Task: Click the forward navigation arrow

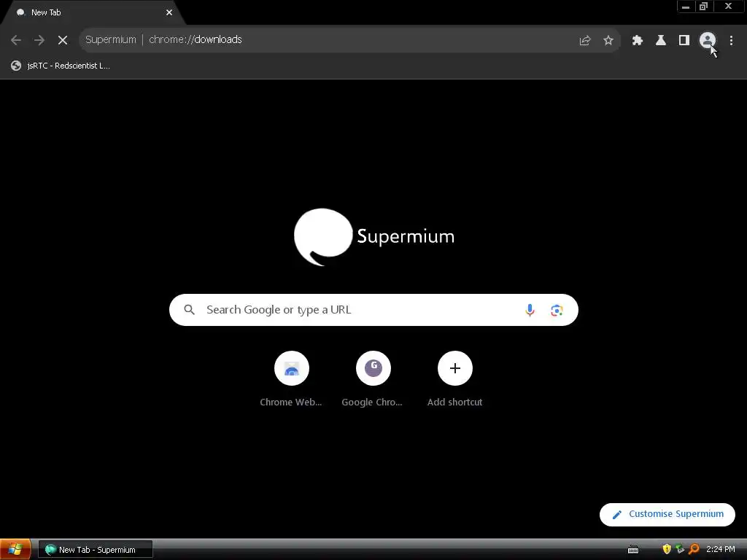Action: pyautogui.click(x=39, y=40)
